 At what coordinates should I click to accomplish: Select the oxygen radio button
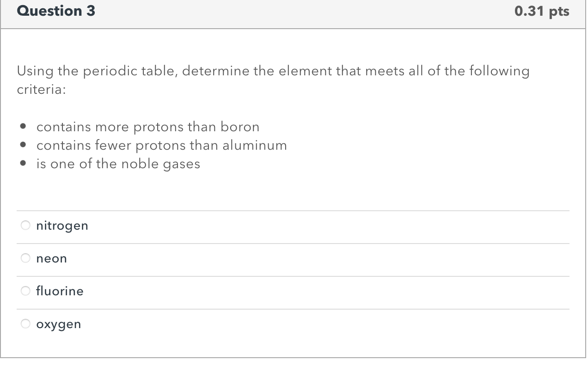tap(25, 324)
